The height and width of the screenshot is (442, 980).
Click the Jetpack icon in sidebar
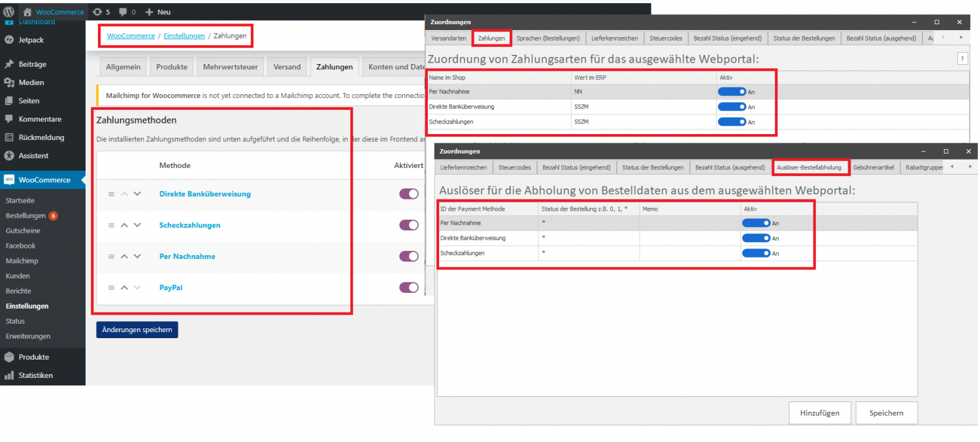[9, 40]
